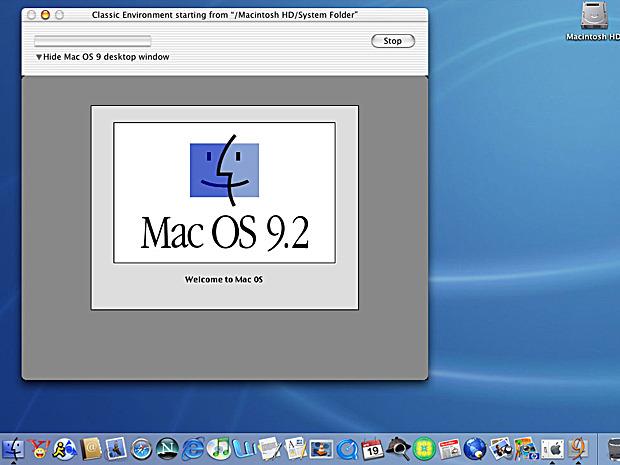Launch Sherlock hat-and-magnifier icon
This screenshot has height=465, width=620.
398,449
